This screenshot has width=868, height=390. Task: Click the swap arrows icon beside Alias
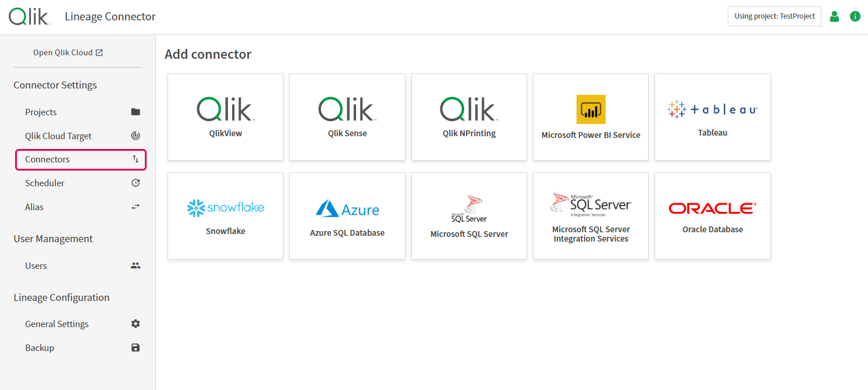point(135,207)
